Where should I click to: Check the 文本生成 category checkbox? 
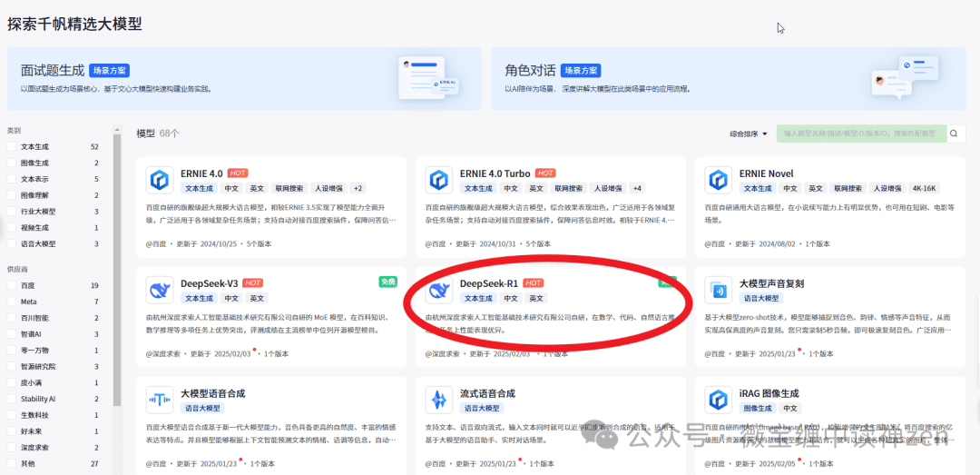(11, 146)
